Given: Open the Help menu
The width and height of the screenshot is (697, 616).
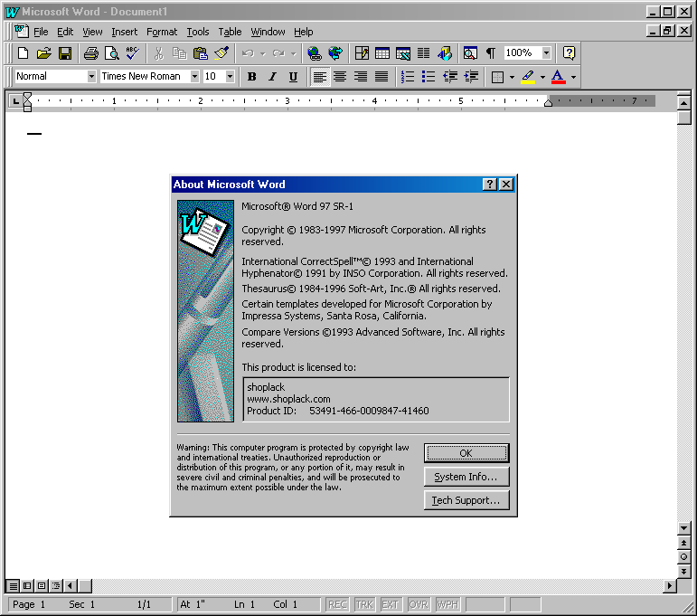Looking at the screenshot, I should pos(303,32).
